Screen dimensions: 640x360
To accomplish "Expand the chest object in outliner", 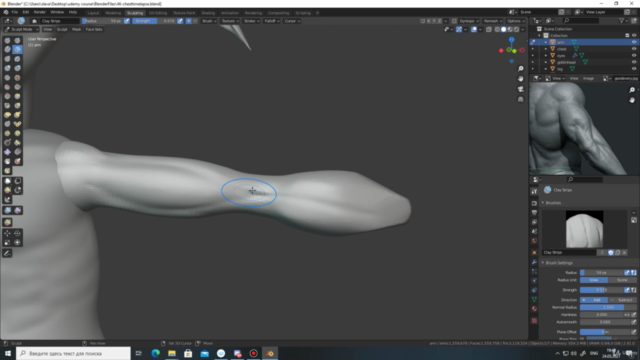I will (x=546, y=49).
